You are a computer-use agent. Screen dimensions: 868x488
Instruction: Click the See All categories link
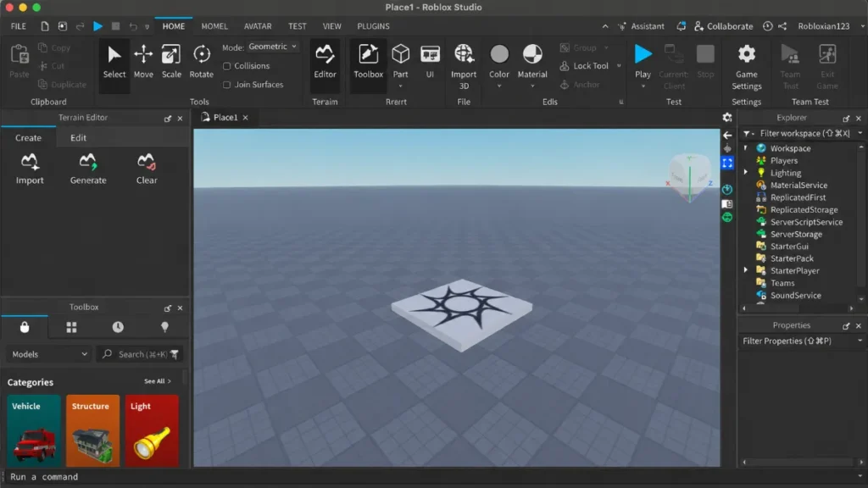pos(157,381)
